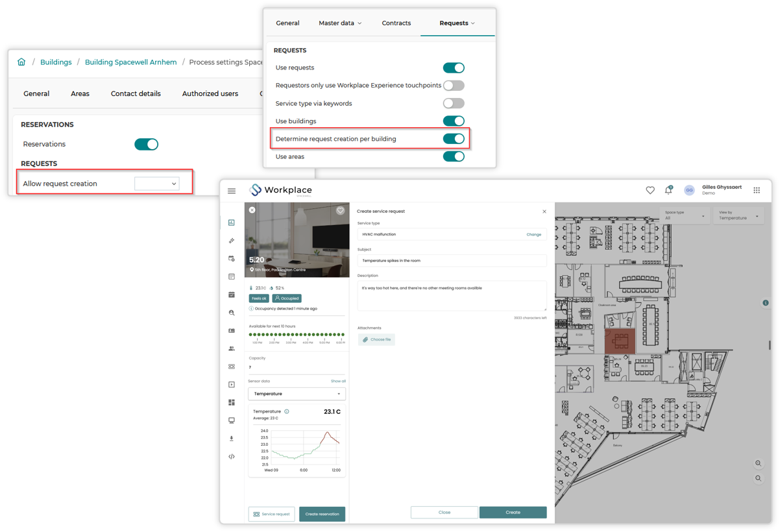Toggle the Reservations switch

(x=146, y=144)
